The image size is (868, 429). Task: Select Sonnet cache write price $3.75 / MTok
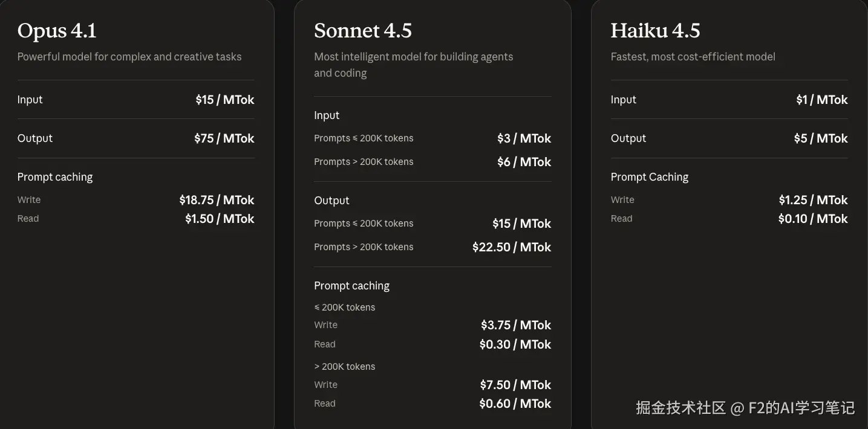516,325
